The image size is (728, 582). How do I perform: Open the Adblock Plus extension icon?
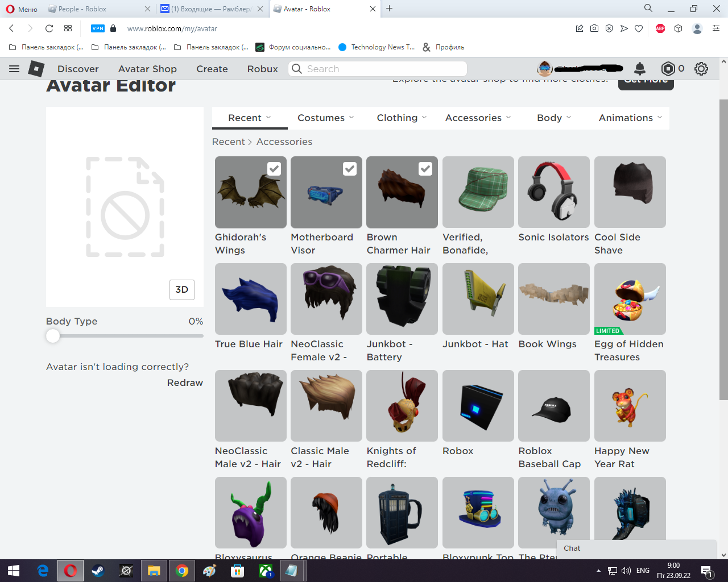click(x=660, y=28)
